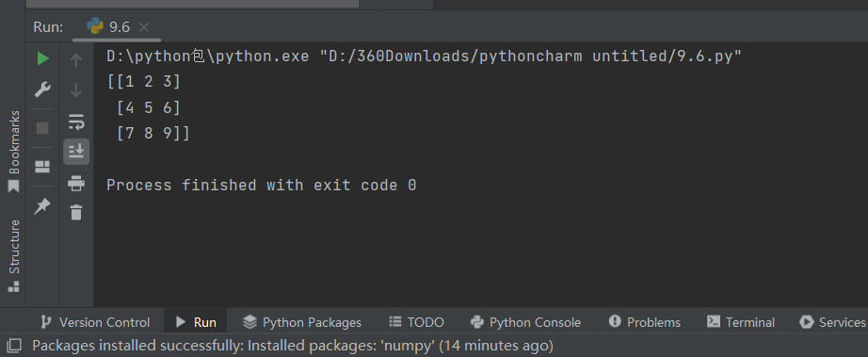This screenshot has width=868, height=357.
Task: Open the Version Control tool window
Action: (95, 322)
